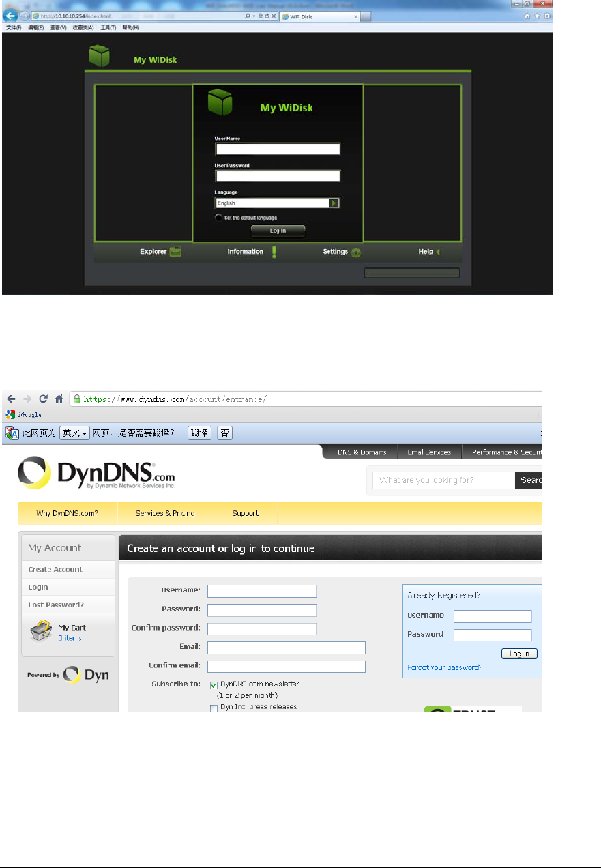Click Create account Username field

coord(262,591)
